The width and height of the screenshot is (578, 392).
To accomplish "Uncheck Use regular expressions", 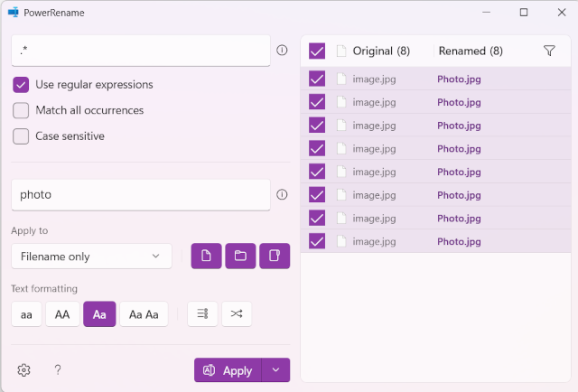I will (x=21, y=85).
